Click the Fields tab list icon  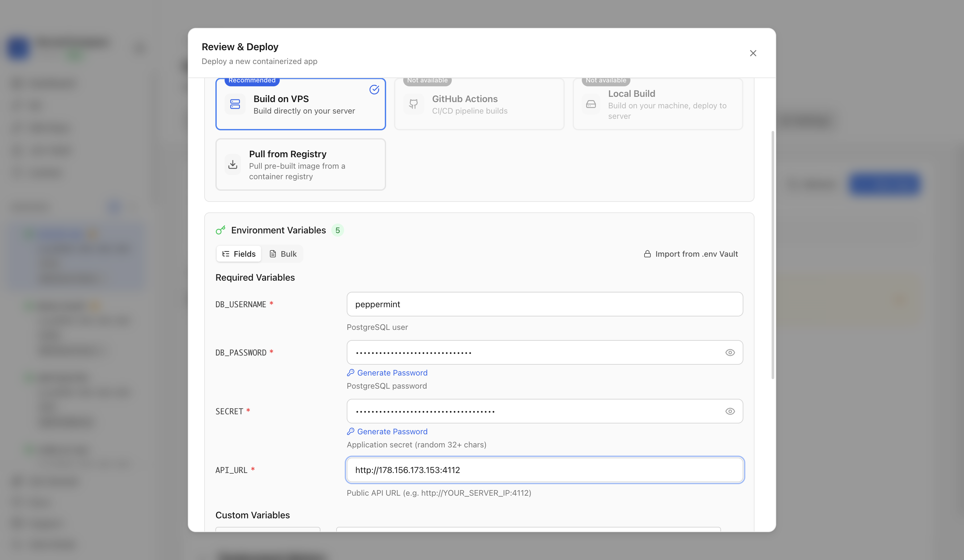[x=226, y=254]
